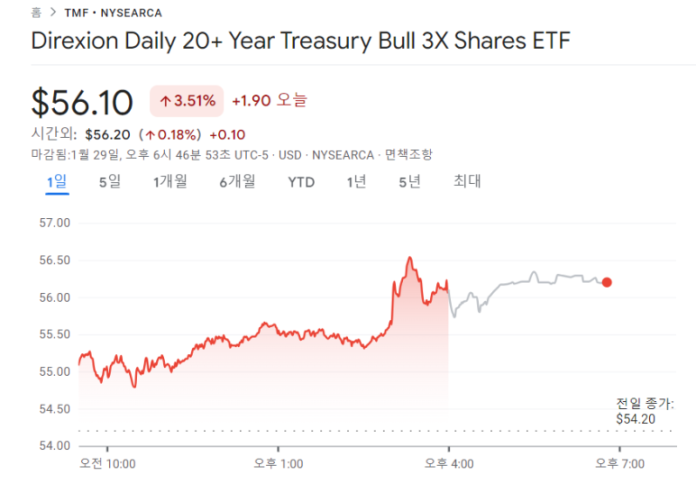Select the 1일 range tab

pyautogui.click(x=57, y=181)
